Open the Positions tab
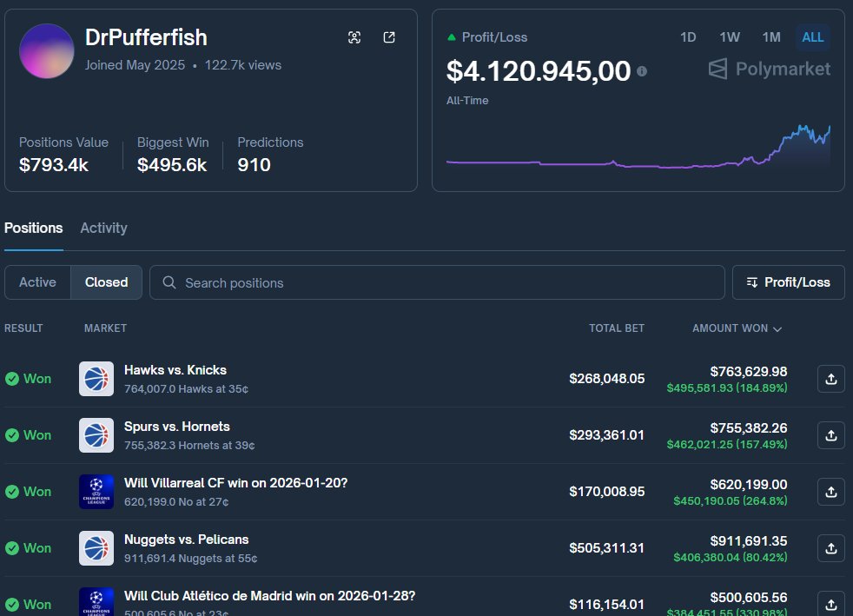This screenshot has height=616, width=853. [x=34, y=228]
